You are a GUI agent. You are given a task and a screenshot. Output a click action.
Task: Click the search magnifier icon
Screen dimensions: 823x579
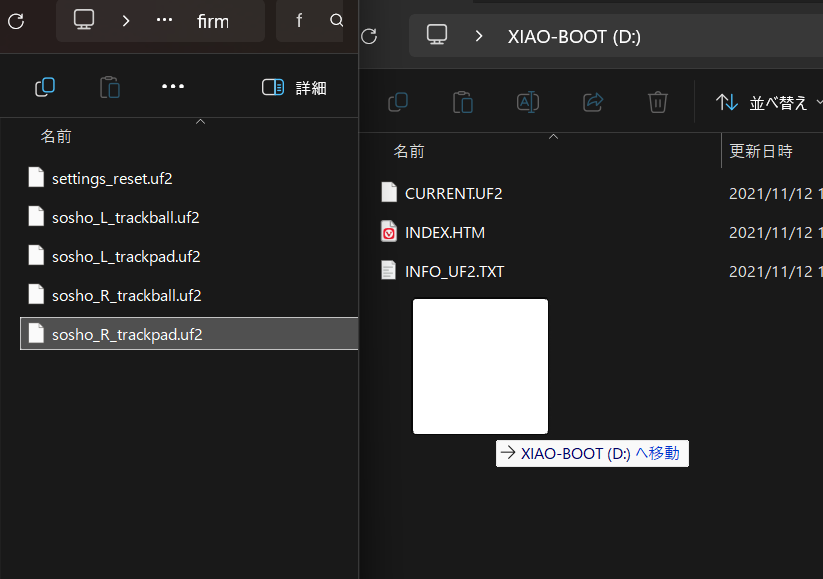tap(336, 20)
